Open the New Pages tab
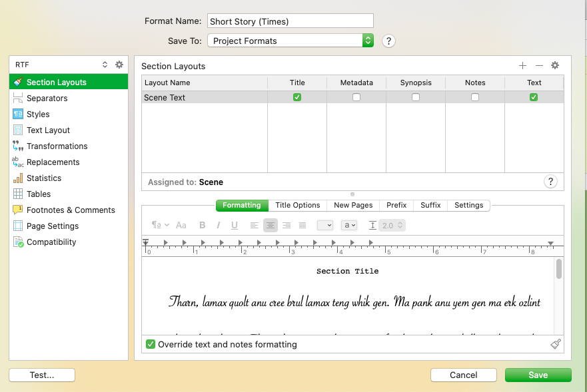Screen dimensions: 587x392 353,205
